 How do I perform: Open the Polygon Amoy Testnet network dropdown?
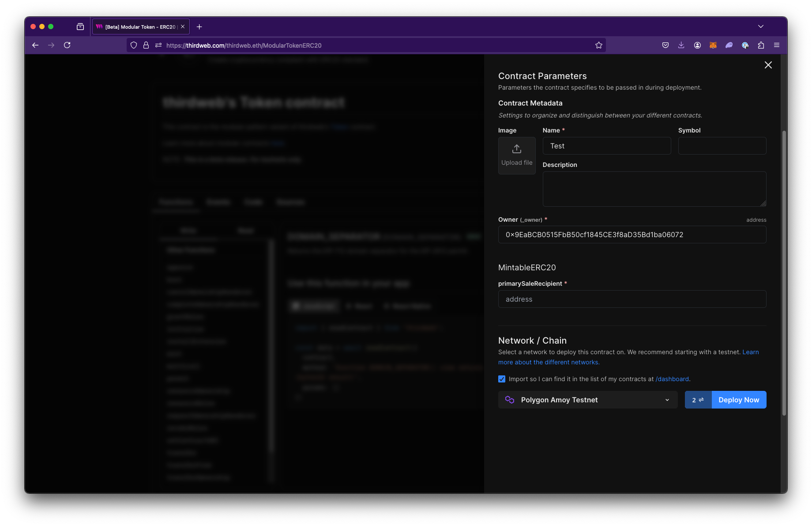point(588,400)
